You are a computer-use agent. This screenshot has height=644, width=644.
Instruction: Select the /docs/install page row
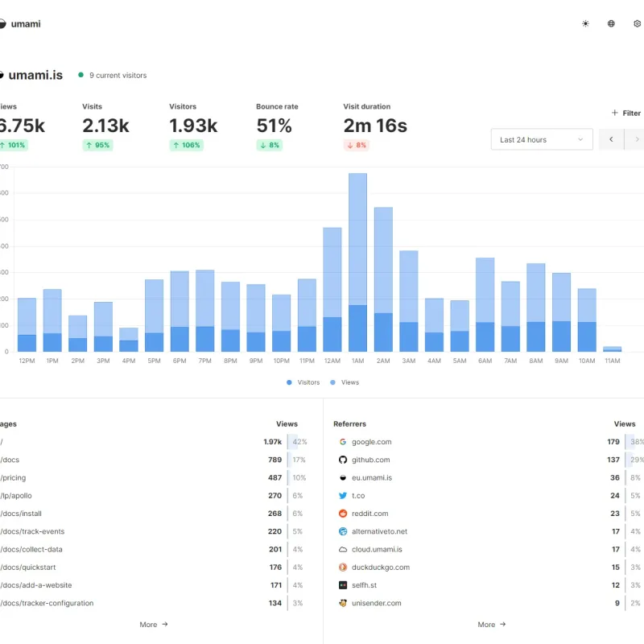coord(154,514)
